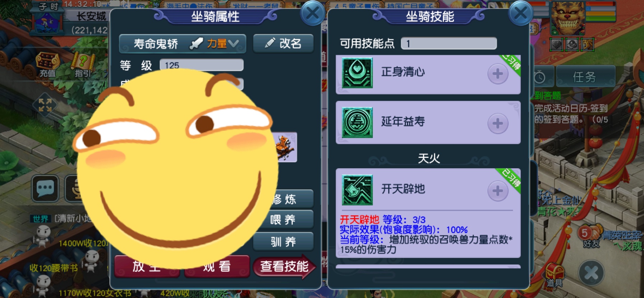Screen dimensions: 644x298
Task: Click the 查看技能 button
Action: click(284, 267)
